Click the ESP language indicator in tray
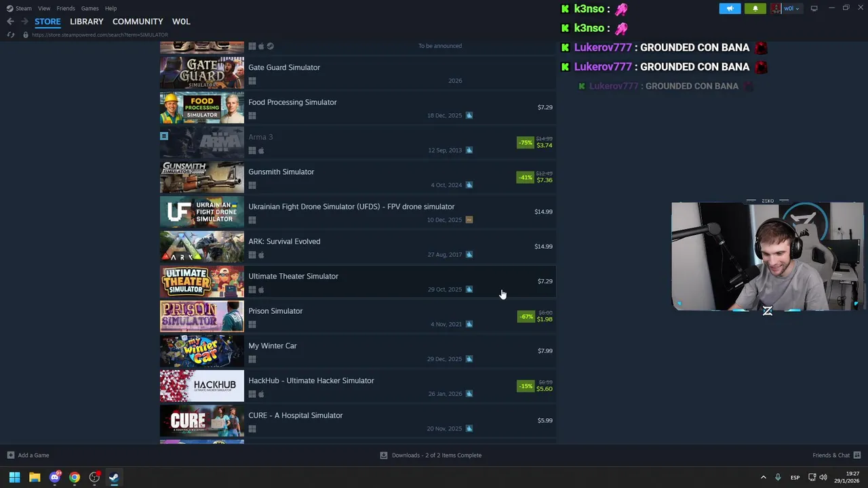 795,478
